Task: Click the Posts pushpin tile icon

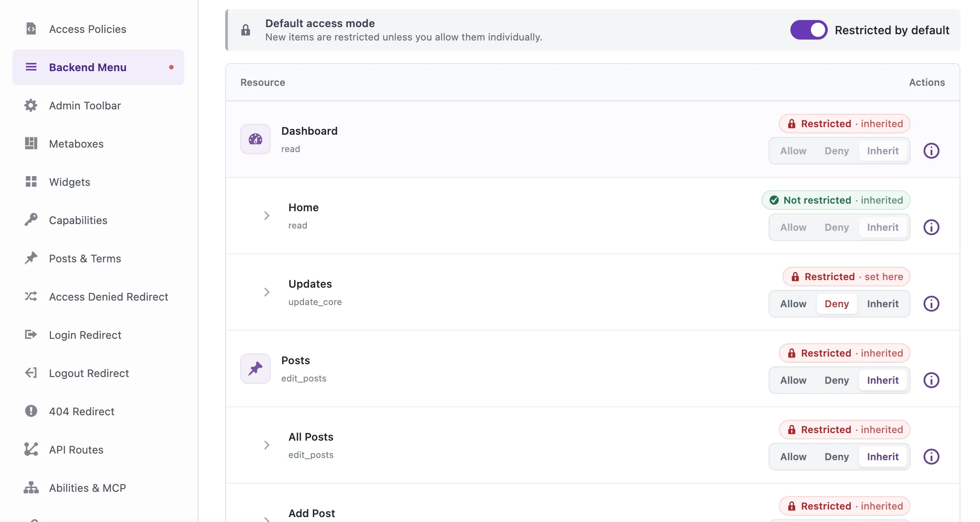Action: pos(255,369)
